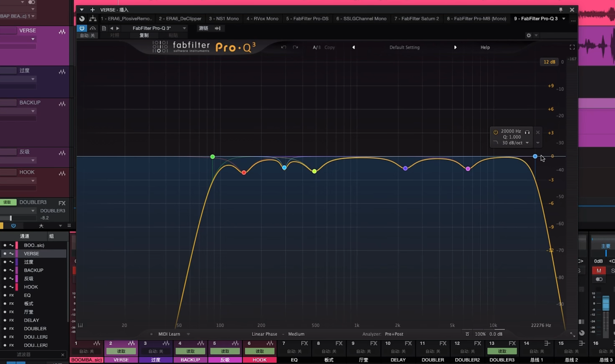This screenshot has height=364, width=615.
Task: Click the Pro-Q 3 redo arrow
Action: [295, 47]
